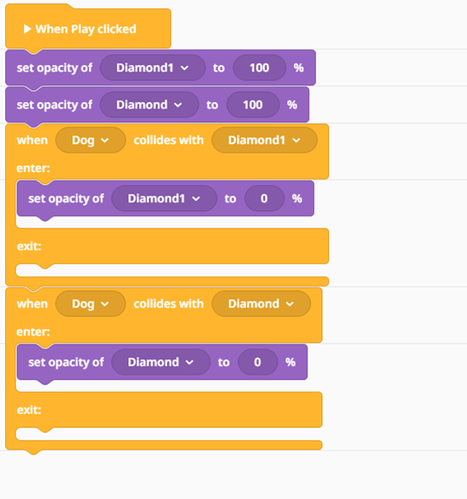Open the Diamond dropdown inside second enter section
Viewport: 467px width, 499px height.
pyautogui.click(x=161, y=362)
